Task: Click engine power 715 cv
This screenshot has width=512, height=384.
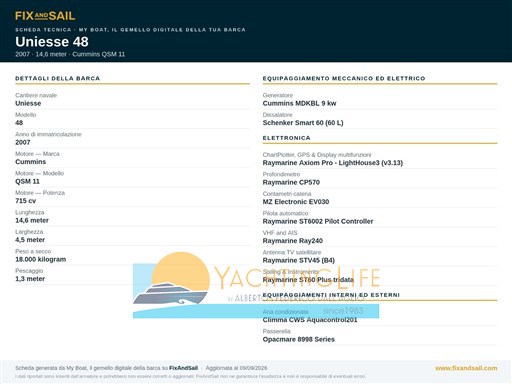Action: pyautogui.click(x=25, y=201)
